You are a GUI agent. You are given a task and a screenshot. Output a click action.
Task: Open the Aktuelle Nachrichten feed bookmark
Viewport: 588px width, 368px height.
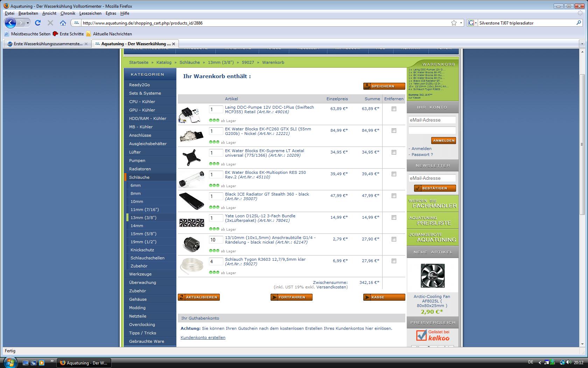tap(109, 34)
